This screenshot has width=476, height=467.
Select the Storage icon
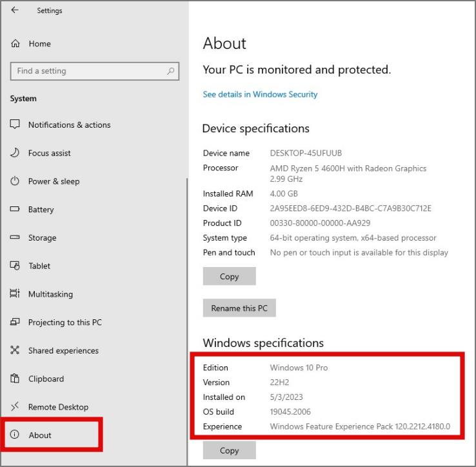(15, 237)
